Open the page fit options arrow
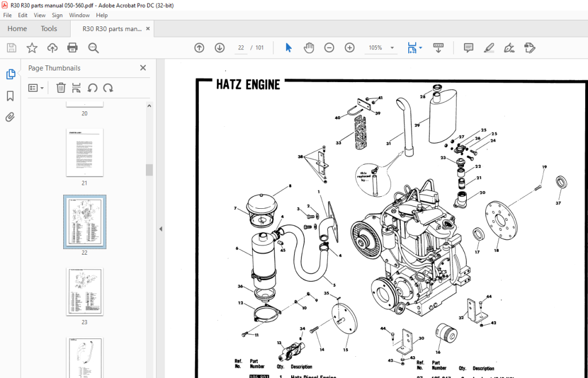The width and height of the screenshot is (588, 378). tap(420, 48)
